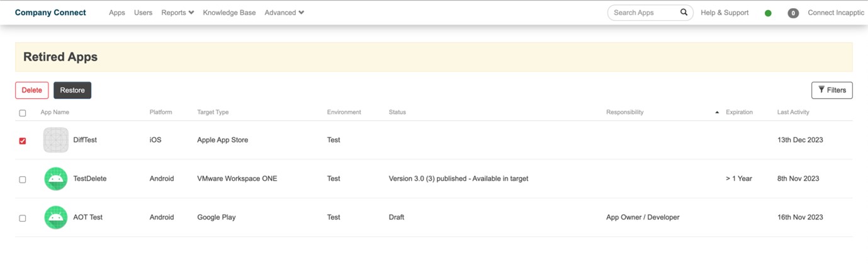Check the AOT Test row checkbox
The image size is (868, 274).
click(23, 218)
